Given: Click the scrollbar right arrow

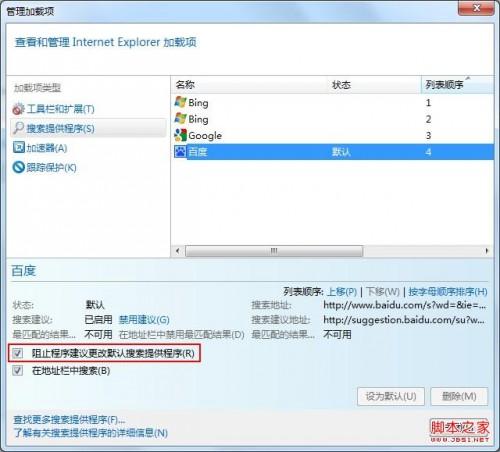Looking at the screenshot, I should 487,251.
